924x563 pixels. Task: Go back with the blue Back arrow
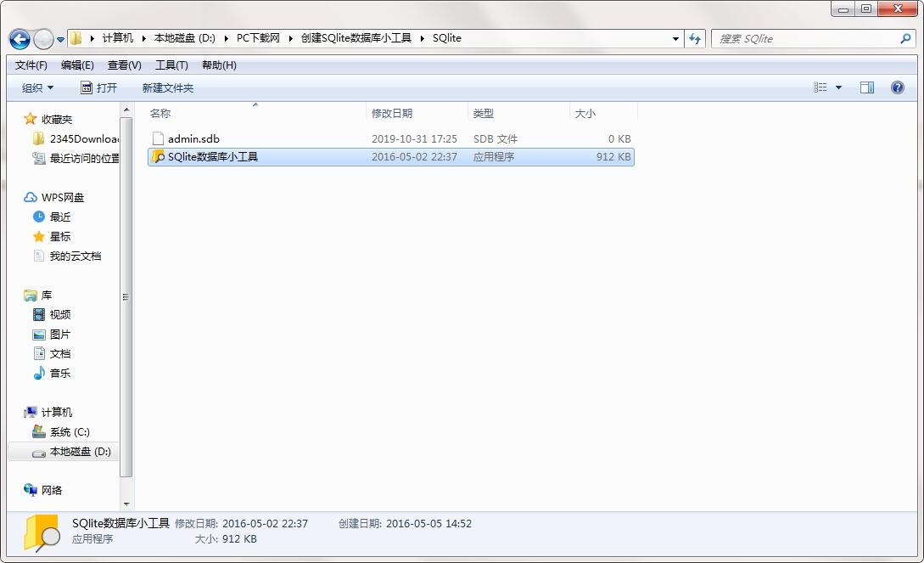pos(20,40)
